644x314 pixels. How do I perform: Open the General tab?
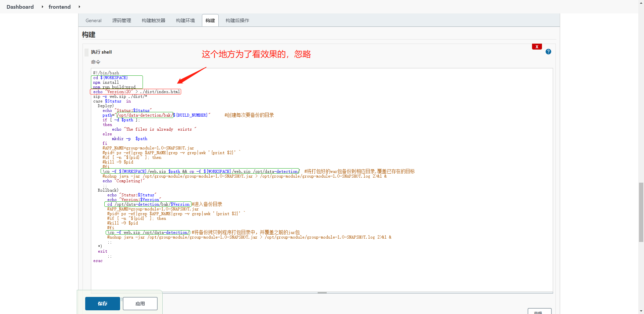93,20
